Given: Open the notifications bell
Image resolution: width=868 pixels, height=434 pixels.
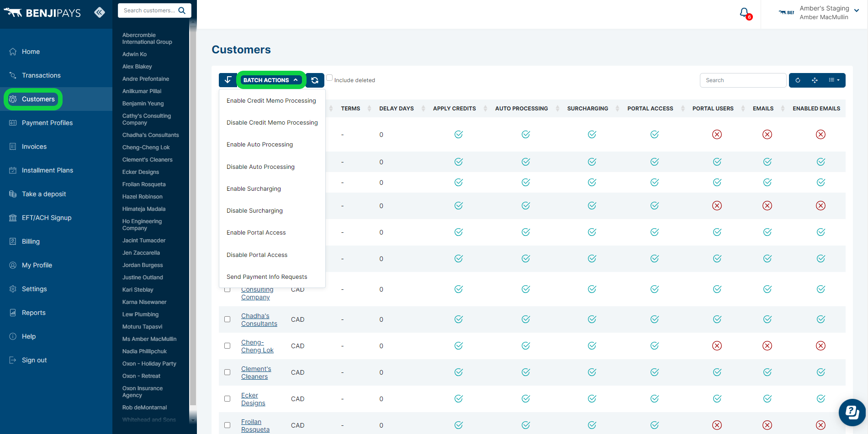Looking at the screenshot, I should pyautogui.click(x=745, y=13).
